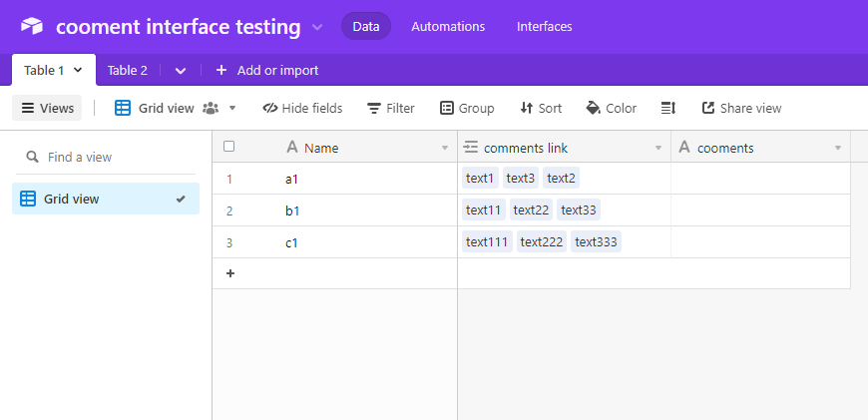Add a new row with plus
Image resolution: width=868 pixels, height=420 pixels.
(x=230, y=272)
